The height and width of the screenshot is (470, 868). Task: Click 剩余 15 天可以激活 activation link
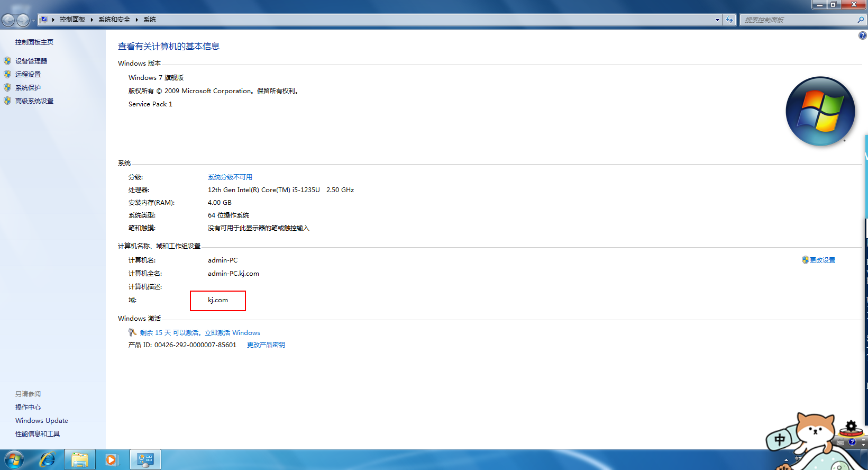(200, 333)
